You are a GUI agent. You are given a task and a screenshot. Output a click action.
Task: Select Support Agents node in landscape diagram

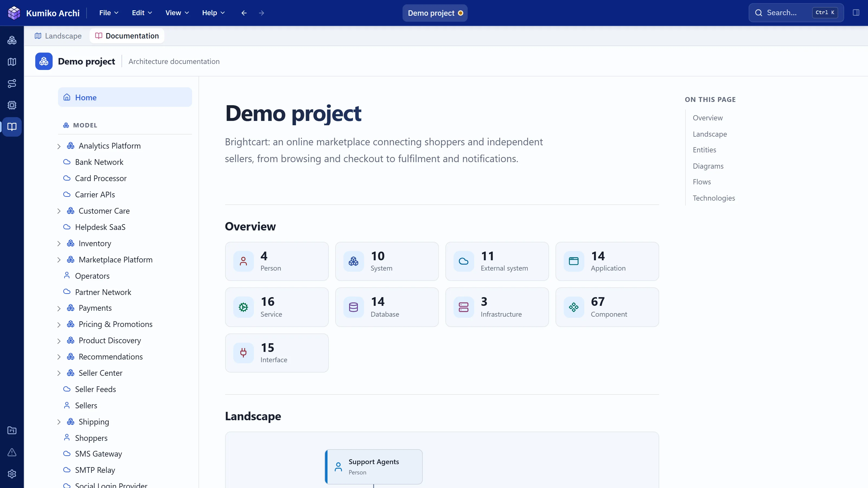pos(374,466)
